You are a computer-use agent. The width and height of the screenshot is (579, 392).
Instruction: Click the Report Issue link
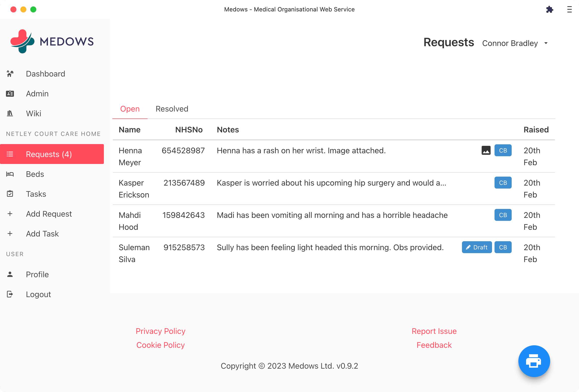click(434, 331)
